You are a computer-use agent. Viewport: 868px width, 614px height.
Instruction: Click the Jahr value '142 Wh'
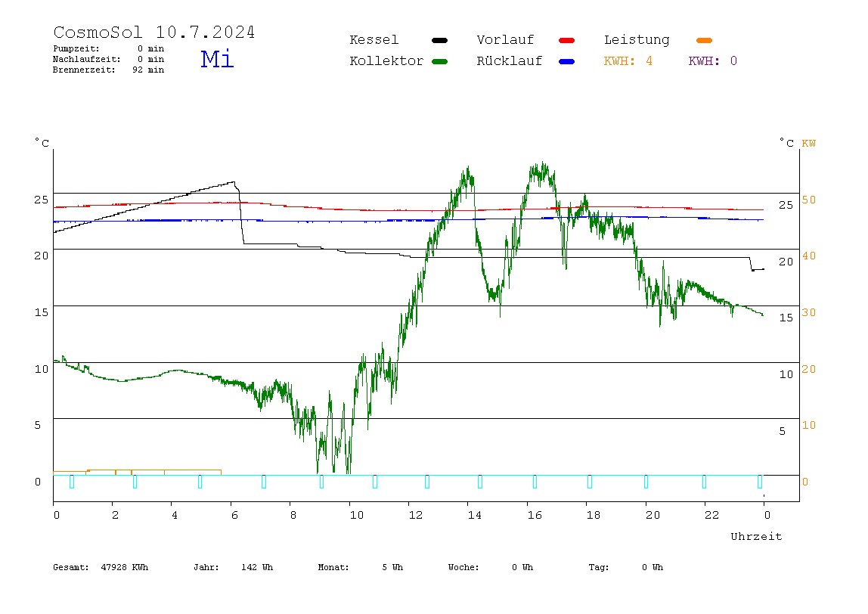[257, 567]
